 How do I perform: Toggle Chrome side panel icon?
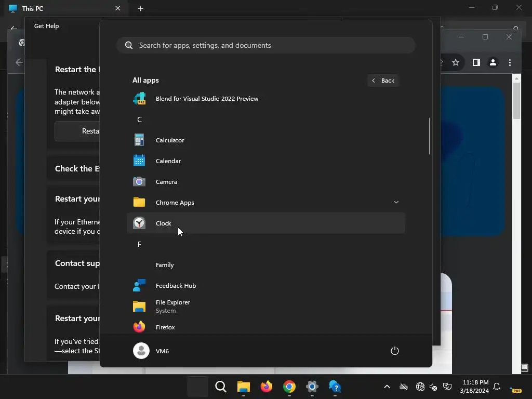pyautogui.click(x=476, y=62)
